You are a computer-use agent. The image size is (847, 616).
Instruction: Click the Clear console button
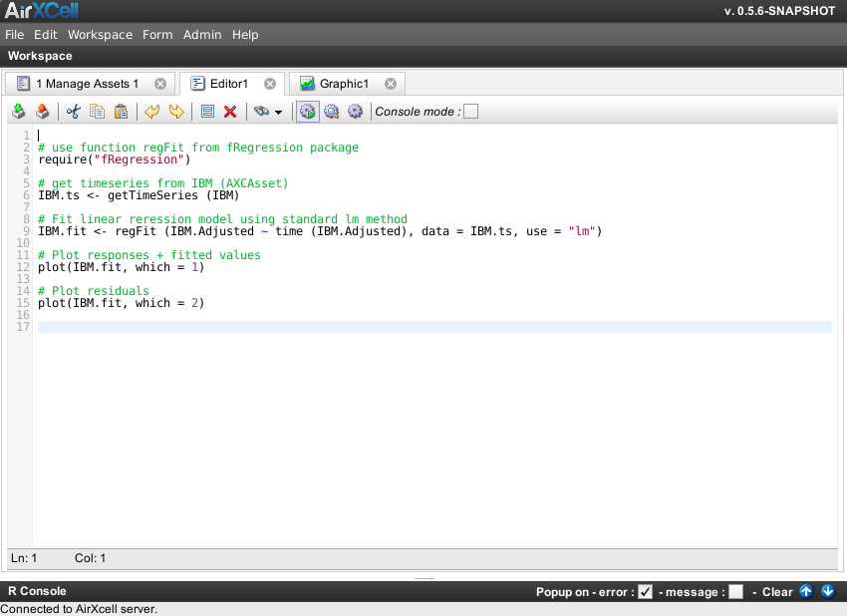[x=777, y=592]
